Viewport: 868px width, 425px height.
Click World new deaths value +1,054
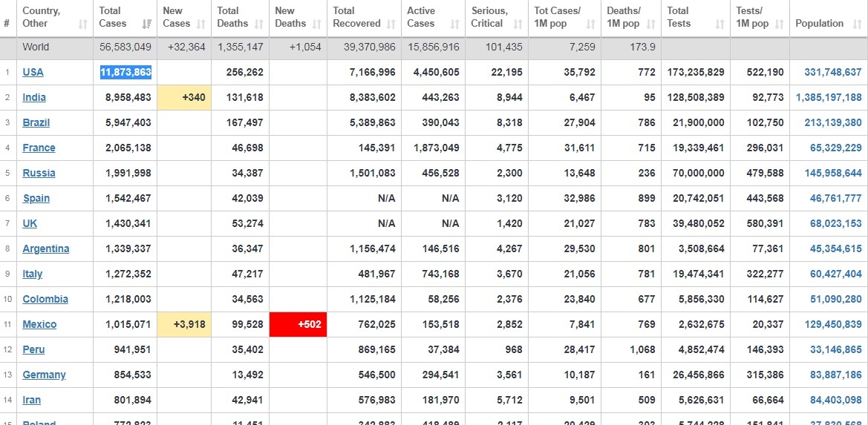point(305,47)
